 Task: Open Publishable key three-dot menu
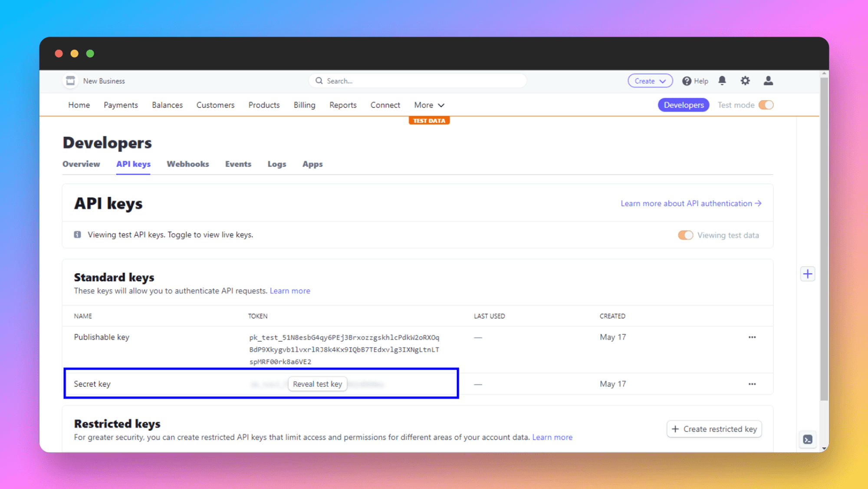pos(752,337)
